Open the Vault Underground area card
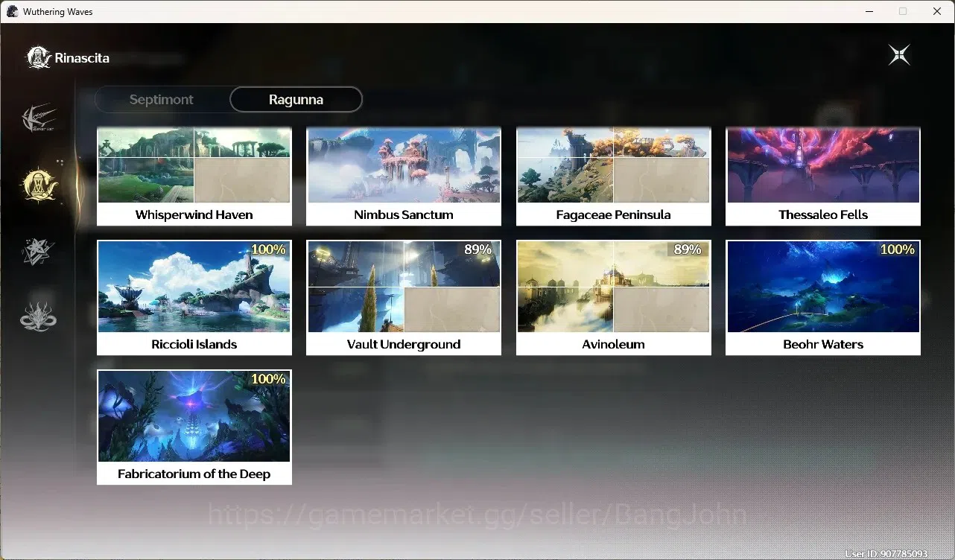The height and width of the screenshot is (560, 955). click(404, 298)
